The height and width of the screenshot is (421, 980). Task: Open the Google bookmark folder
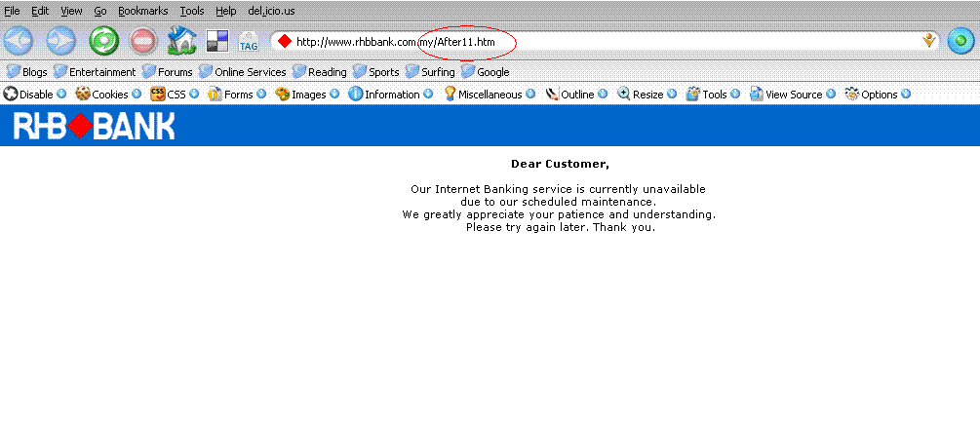tap(485, 72)
